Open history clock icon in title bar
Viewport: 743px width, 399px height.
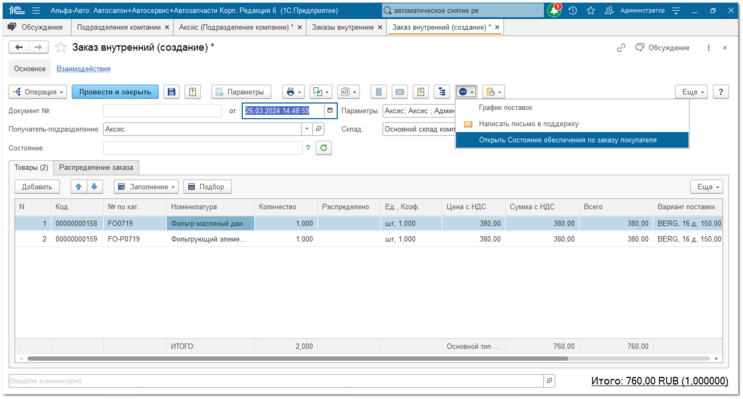click(573, 10)
